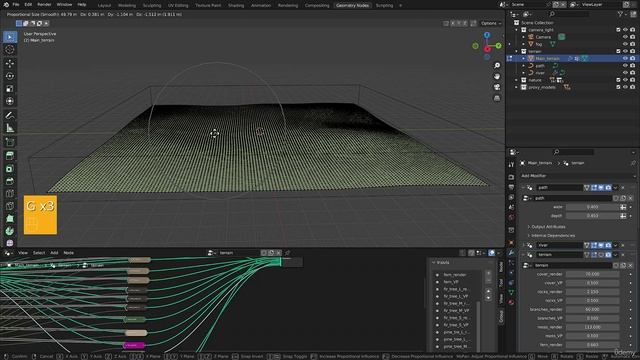Select the Add Cube tool
Viewport: 640px width, 360px height.
(x=10, y=142)
